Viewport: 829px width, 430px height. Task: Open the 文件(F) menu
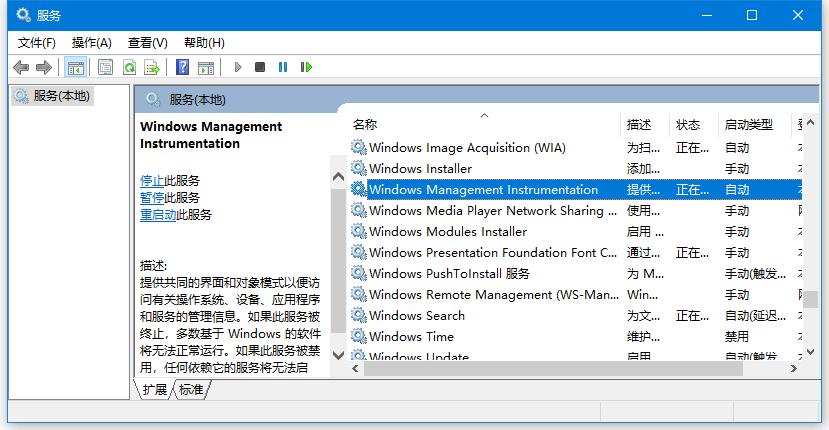point(36,43)
